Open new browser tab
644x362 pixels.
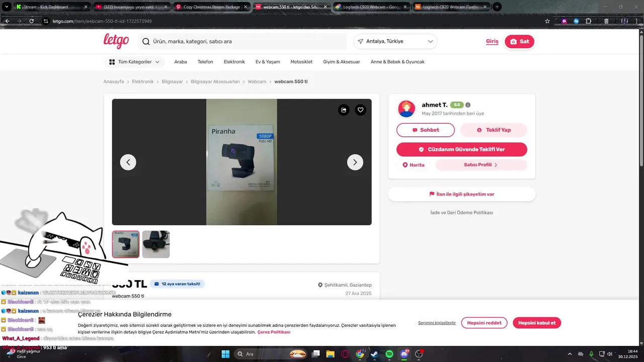(497, 7)
